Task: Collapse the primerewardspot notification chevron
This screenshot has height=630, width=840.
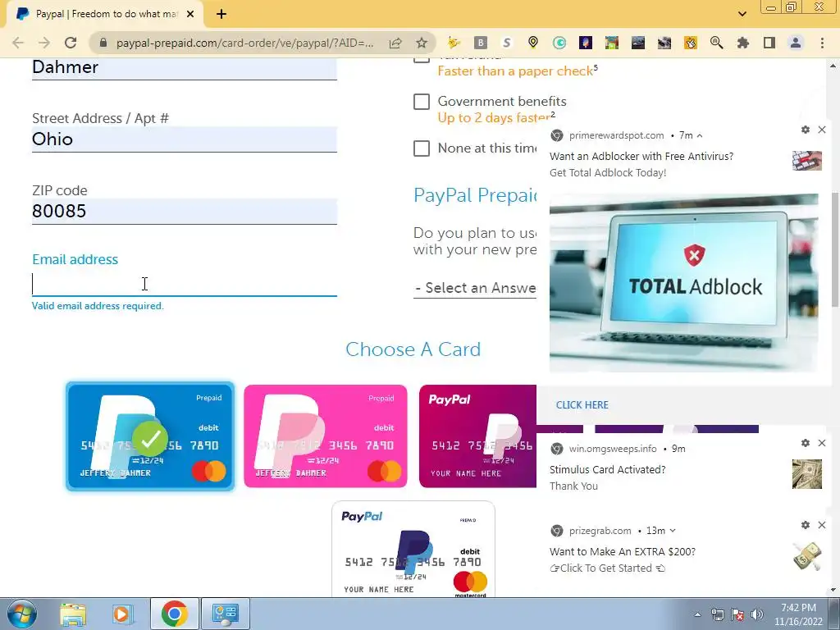Action: (700, 135)
